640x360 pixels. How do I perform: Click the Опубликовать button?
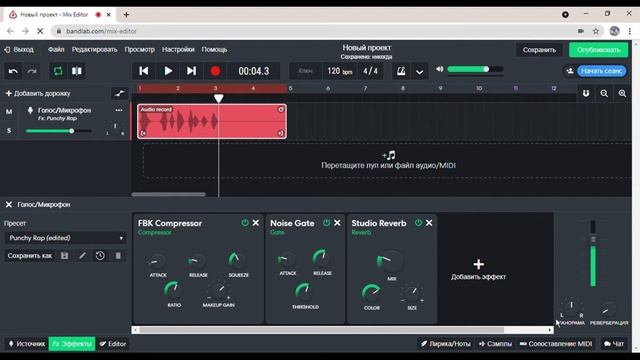pyautogui.click(x=598, y=50)
